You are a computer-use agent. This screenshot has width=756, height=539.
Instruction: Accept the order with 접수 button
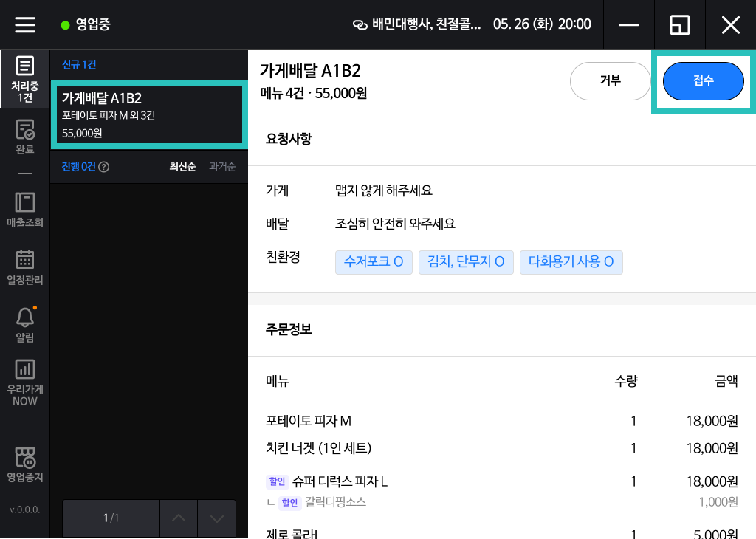pyautogui.click(x=704, y=81)
